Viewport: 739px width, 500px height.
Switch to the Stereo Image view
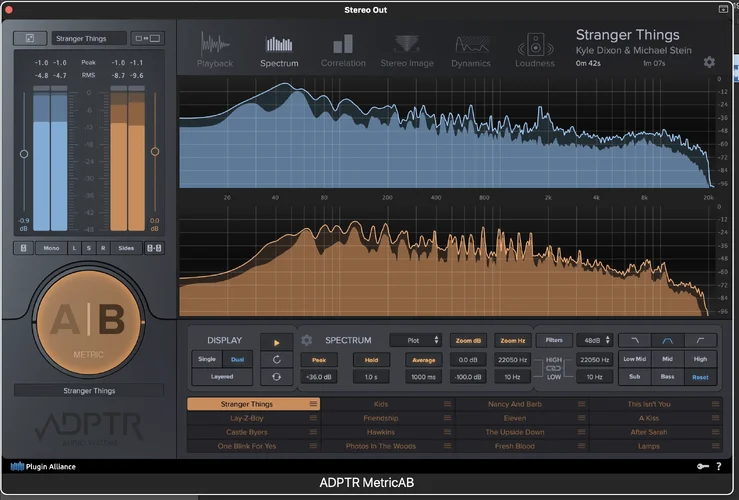point(407,50)
